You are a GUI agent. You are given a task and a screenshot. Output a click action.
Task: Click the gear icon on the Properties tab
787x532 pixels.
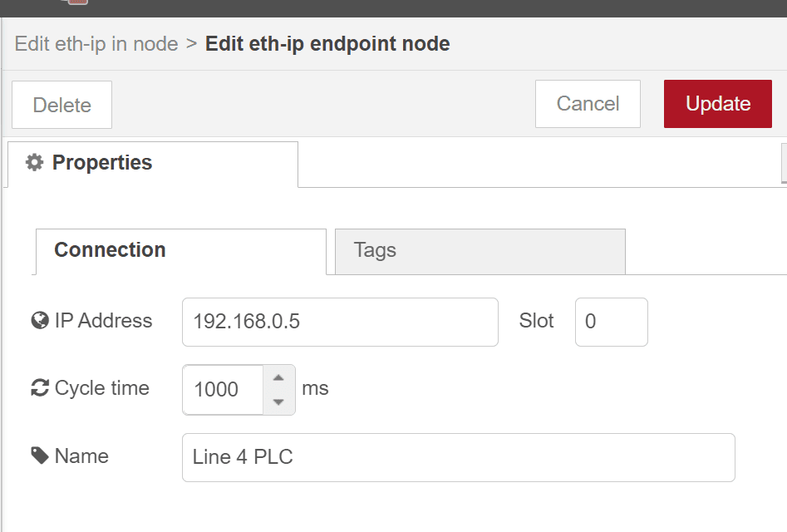point(35,162)
